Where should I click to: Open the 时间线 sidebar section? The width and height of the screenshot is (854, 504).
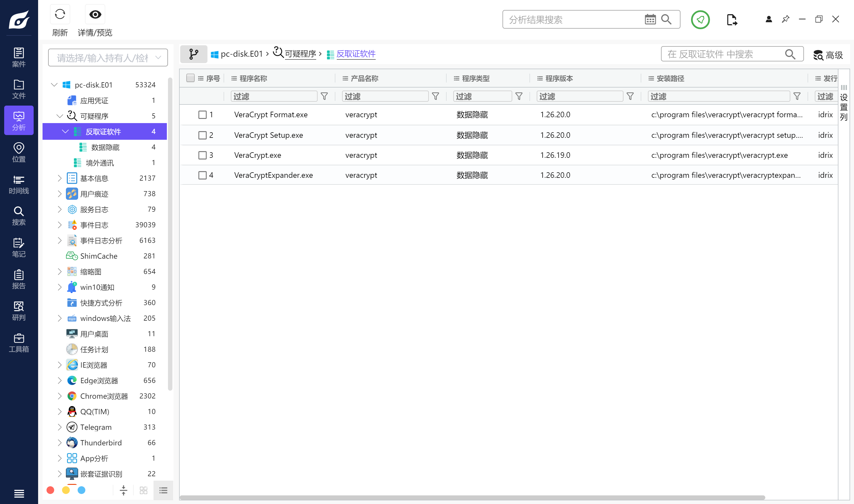19,184
